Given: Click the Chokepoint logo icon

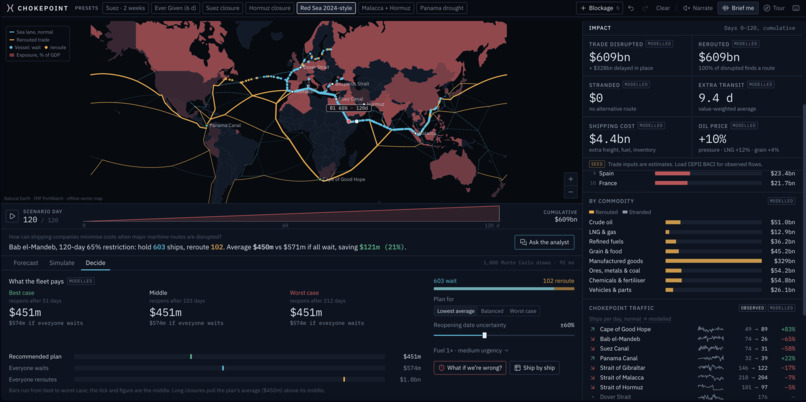Looking at the screenshot, I should pos(10,8).
